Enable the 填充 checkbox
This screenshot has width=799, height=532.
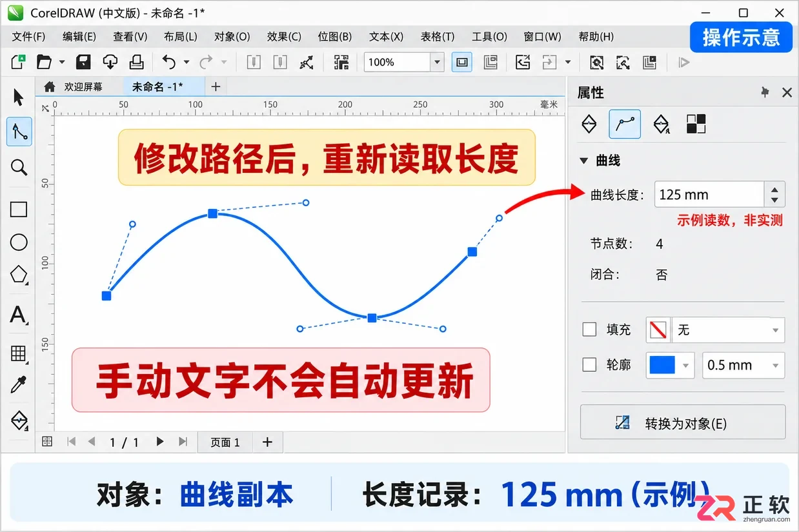pos(589,330)
